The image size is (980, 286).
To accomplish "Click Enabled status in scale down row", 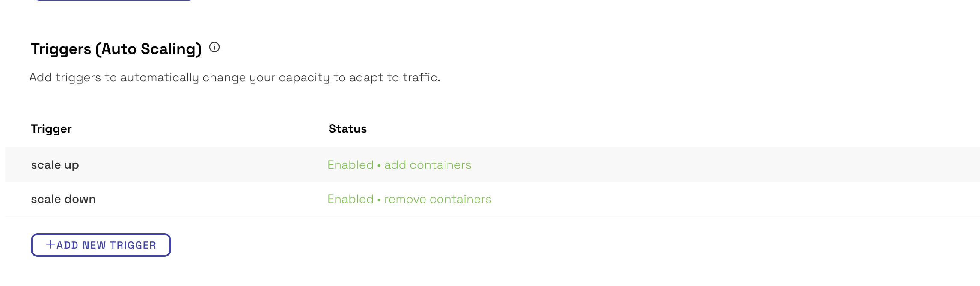I will (x=350, y=199).
